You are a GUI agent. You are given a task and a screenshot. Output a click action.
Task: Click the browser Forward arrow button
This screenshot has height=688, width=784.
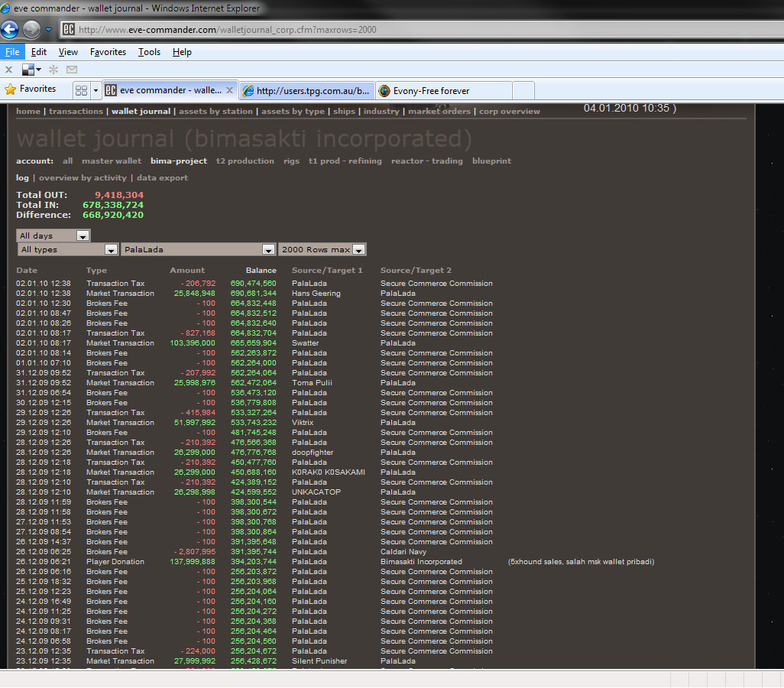pyautogui.click(x=31, y=30)
